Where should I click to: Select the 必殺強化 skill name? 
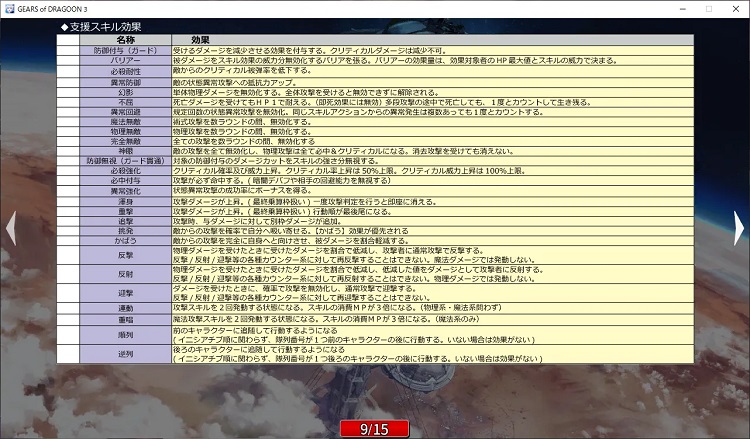125,171
